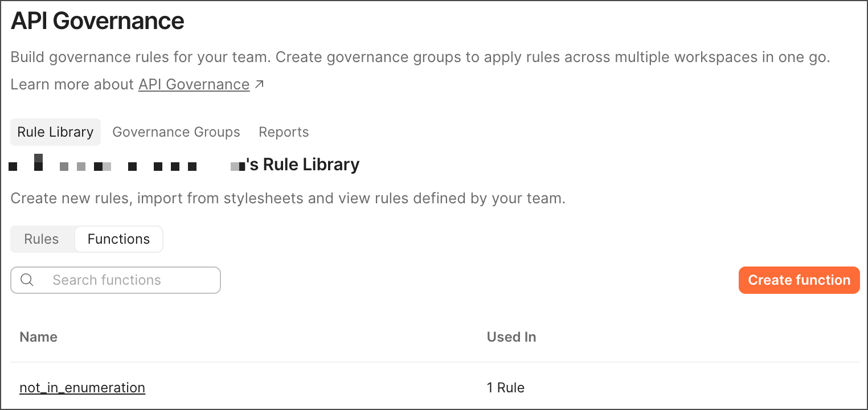This screenshot has height=410, width=868.
Task: Click the Name column header
Action: coord(38,337)
